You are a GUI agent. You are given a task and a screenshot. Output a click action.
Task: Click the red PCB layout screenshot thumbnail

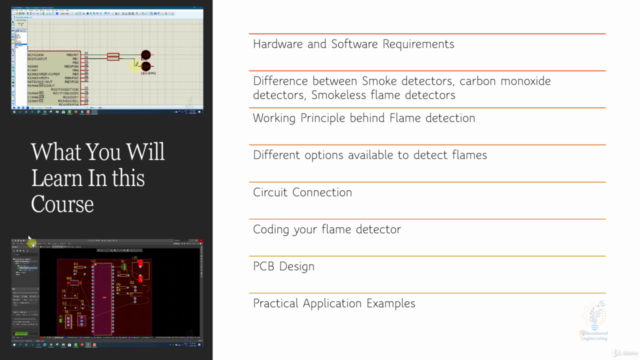107,293
